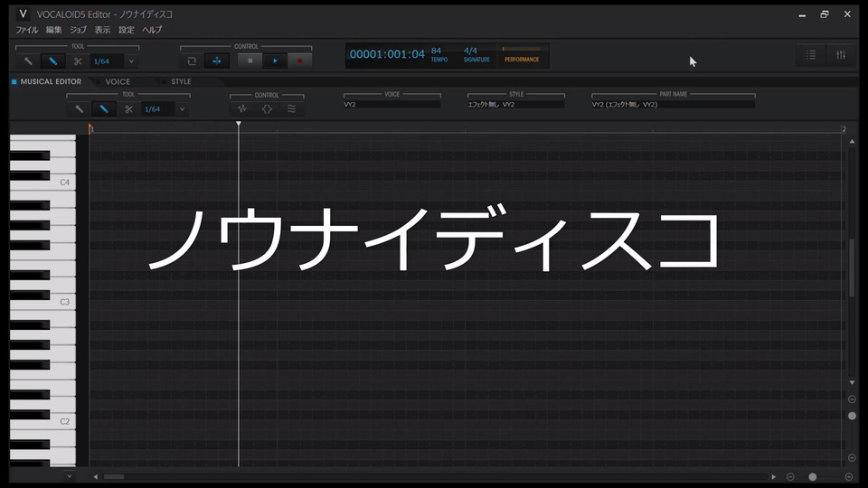This screenshot has width=868, height=488.
Task: Click the horizontal scrollbar right arrow
Action: (x=773, y=476)
